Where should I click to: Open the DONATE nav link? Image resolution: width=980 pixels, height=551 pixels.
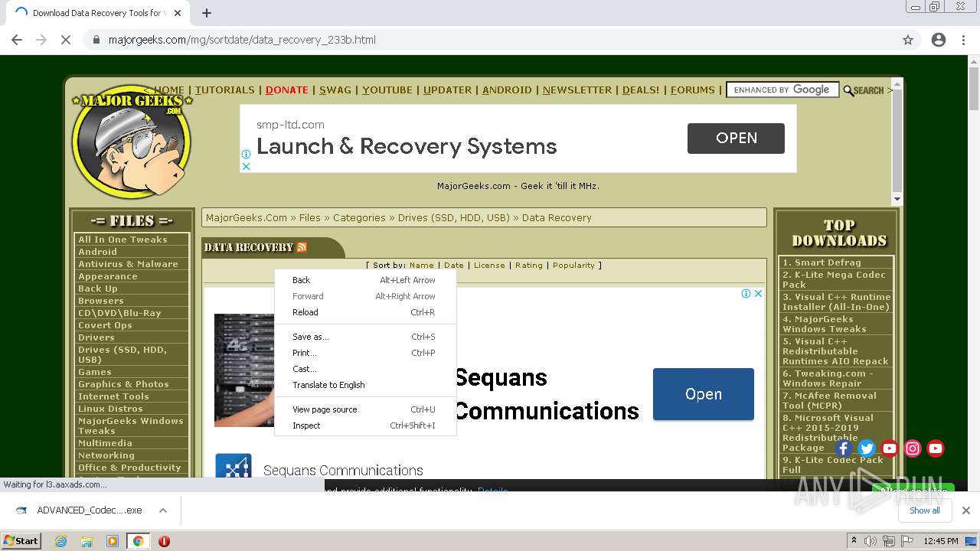[286, 90]
